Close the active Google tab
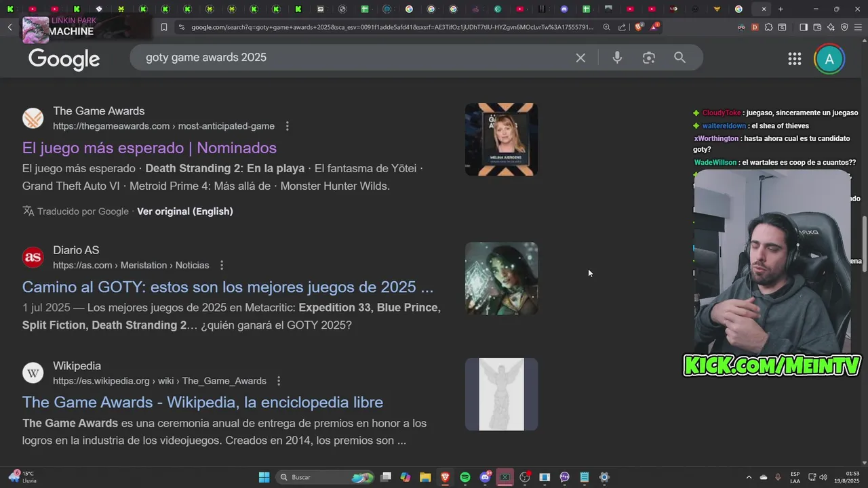The image size is (868, 488). (x=764, y=9)
